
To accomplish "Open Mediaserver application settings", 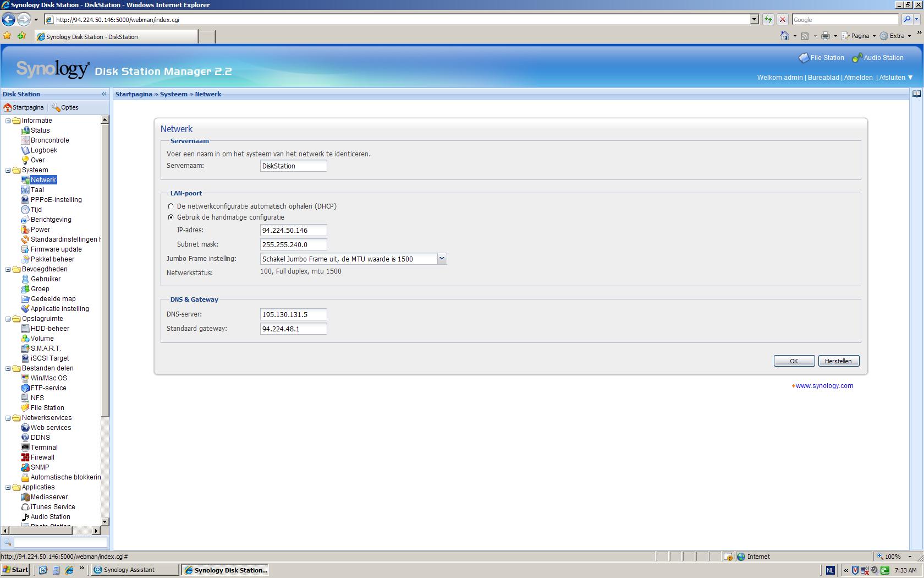I will (49, 497).
